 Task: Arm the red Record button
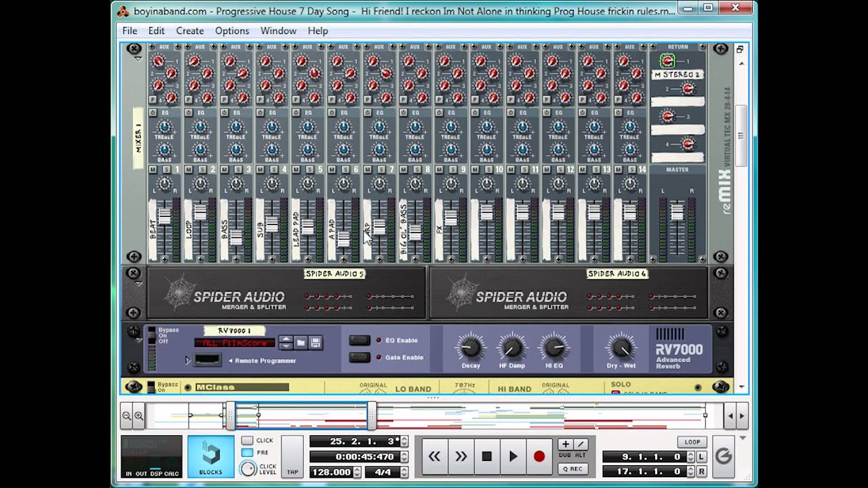[x=539, y=456]
